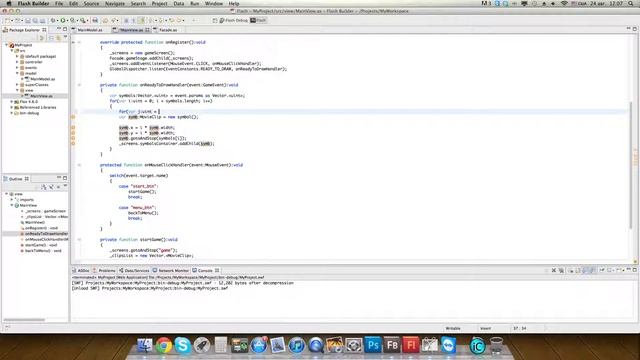The width and height of the screenshot is (640, 360).
Task: Click the Save toolbar icon
Action: [28, 20]
